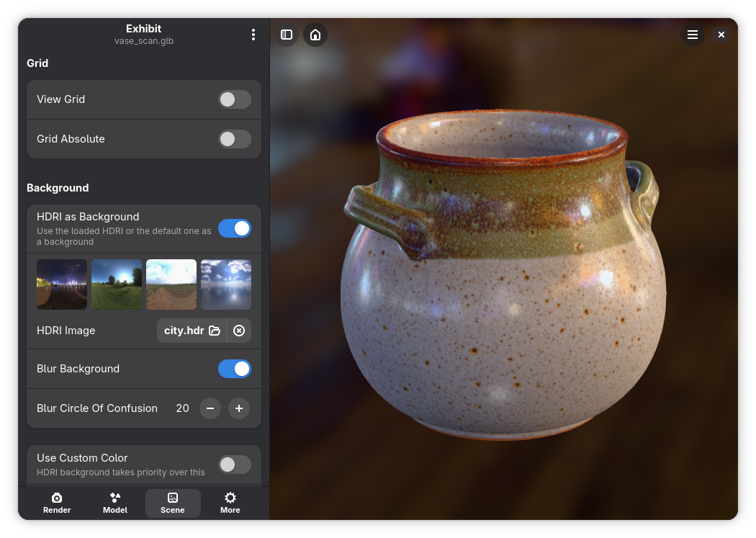Click the vase model in viewport
The height and width of the screenshot is (538, 756).
[501, 275]
